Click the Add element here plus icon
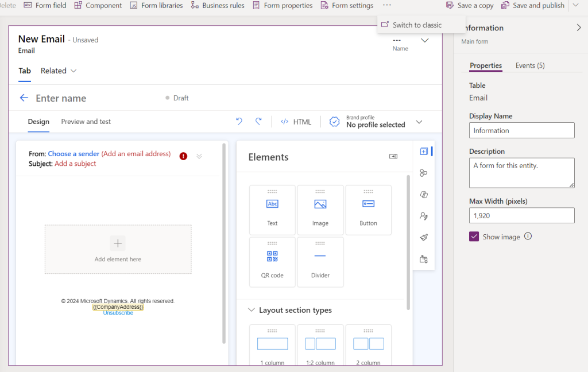The image size is (588, 372). click(x=118, y=243)
